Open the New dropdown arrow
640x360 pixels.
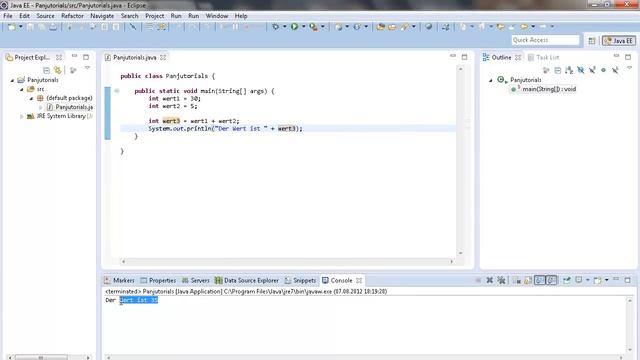(20, 27)
